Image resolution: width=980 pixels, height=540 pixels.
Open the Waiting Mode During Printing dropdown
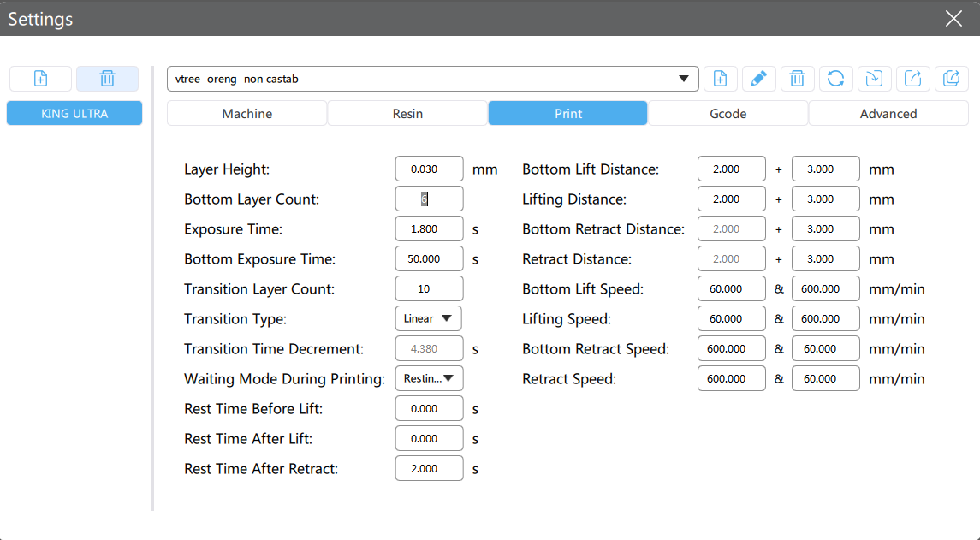[x=428, y=378]
